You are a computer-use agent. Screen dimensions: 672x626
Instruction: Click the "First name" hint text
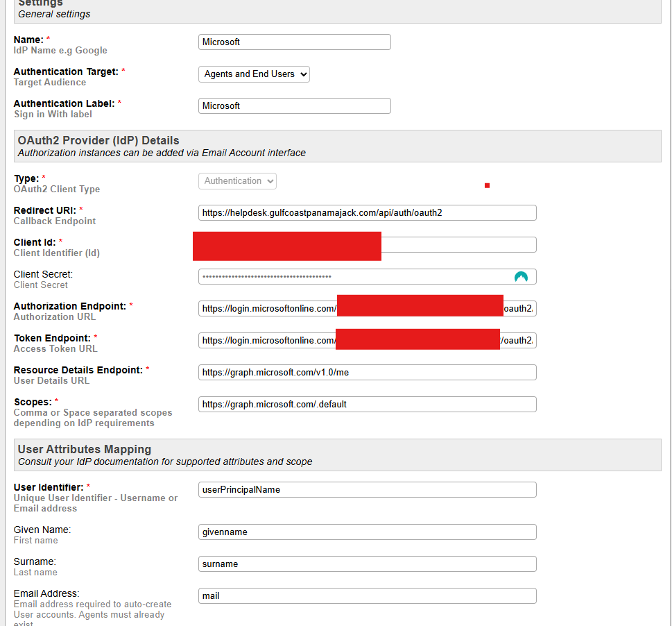(x=36, y=540)
